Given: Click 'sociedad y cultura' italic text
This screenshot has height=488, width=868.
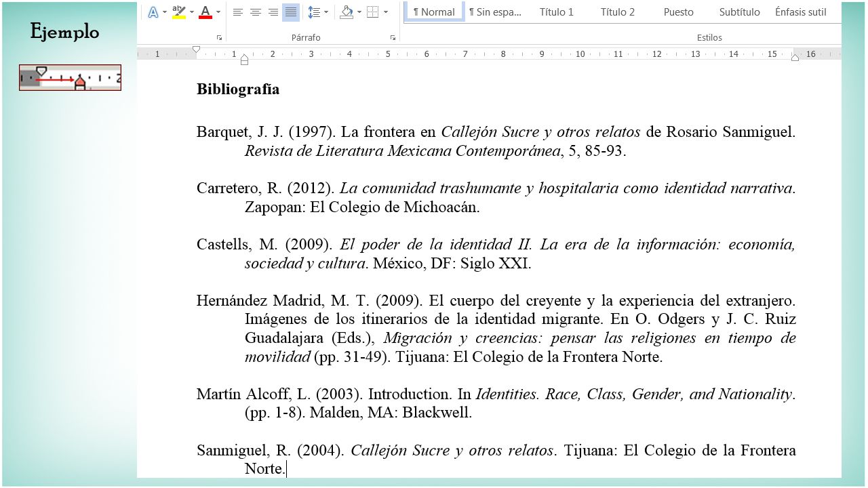Looking at the screenshot, I should (305, 263).
